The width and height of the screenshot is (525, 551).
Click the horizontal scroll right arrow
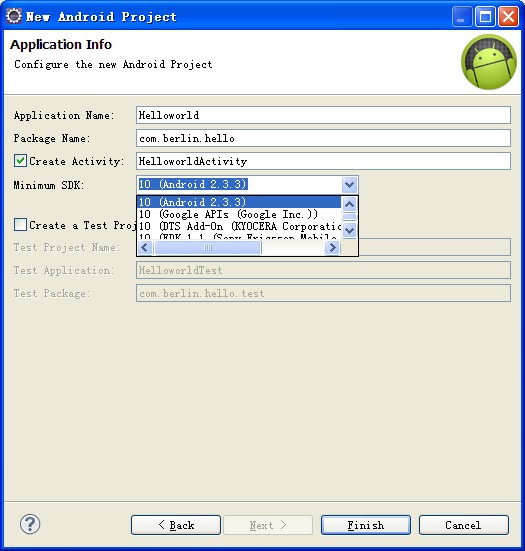point(332,248)
